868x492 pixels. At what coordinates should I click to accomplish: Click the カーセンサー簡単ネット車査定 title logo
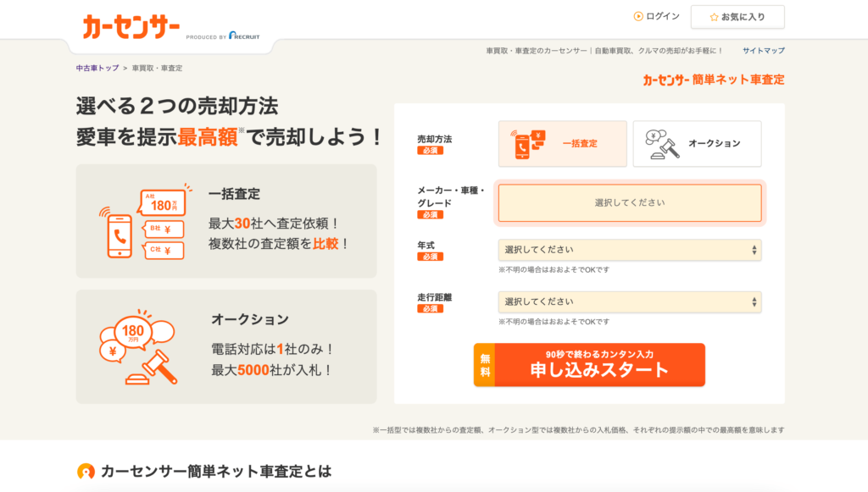(713, 80)
